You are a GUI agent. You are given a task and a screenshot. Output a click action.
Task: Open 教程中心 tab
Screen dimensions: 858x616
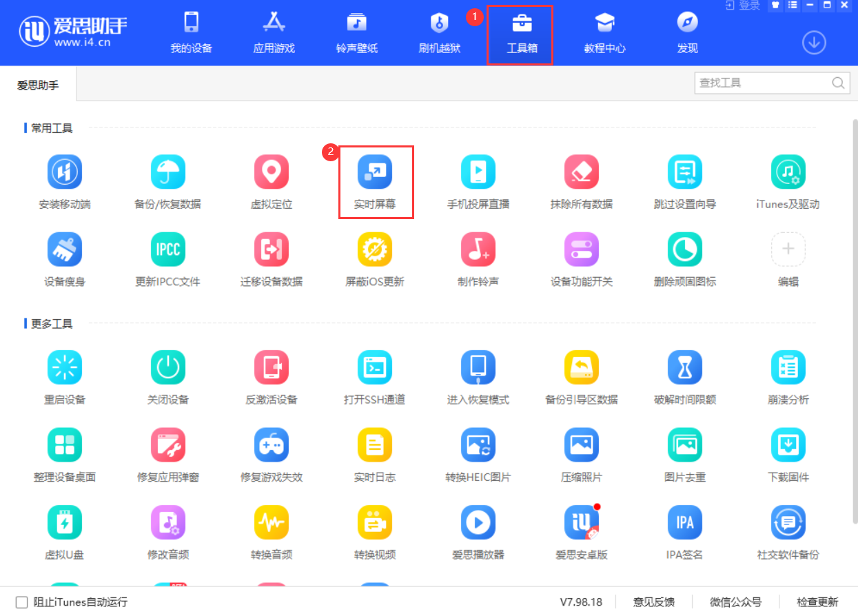(x=605, y=33)
